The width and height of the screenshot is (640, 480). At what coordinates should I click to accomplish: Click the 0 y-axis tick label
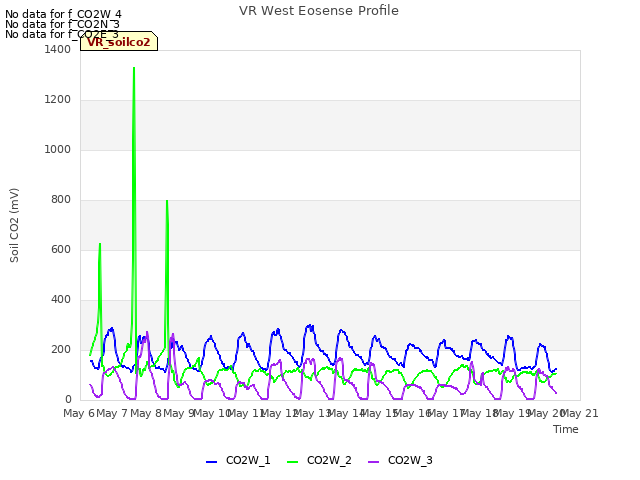(x=68, y=400)
